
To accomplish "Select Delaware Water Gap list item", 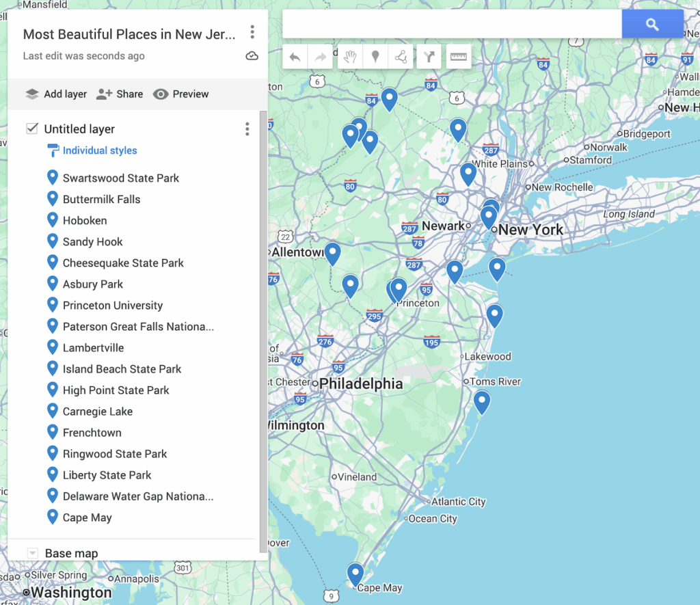I will point(138,496).
